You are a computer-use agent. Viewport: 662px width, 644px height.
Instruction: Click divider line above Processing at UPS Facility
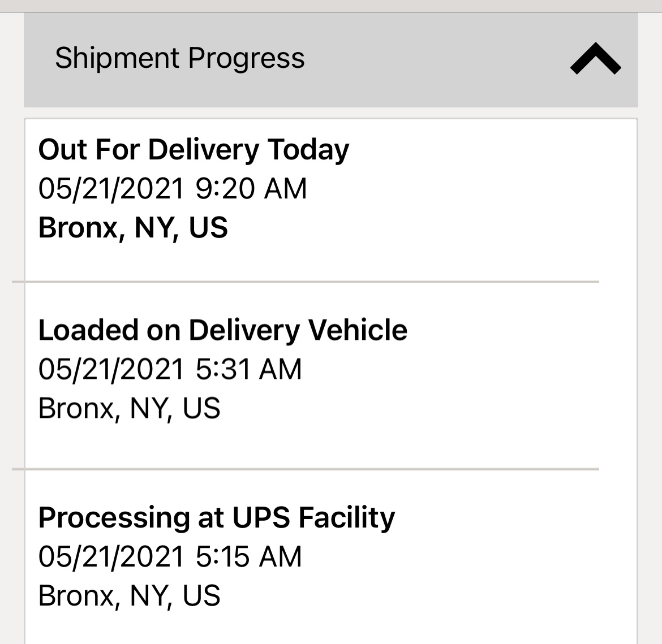click(306, 469)
